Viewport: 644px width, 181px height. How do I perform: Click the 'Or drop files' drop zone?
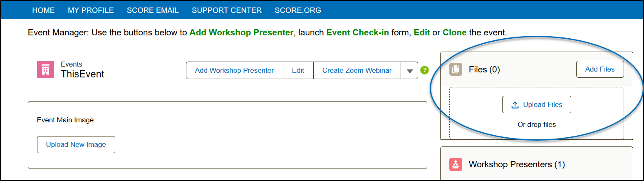[536, 124]
